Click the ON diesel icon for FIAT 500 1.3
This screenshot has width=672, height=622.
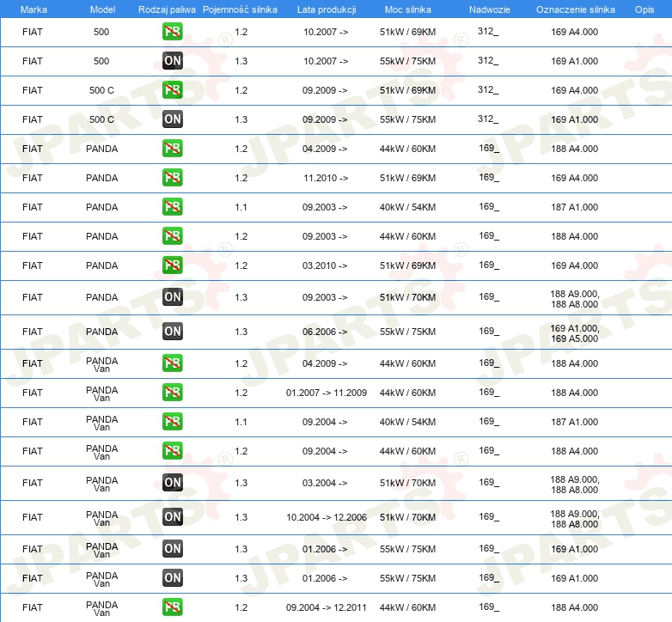(172, 60)
